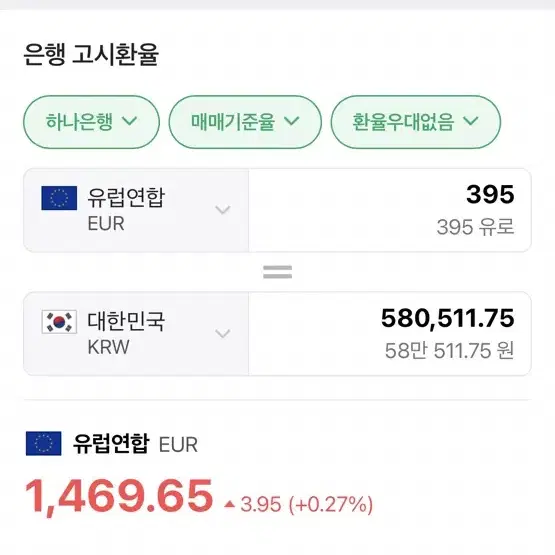Click the 은행 고시환율 section title
Image resolution: width=555 pixels, height=555 pixels.
coord(91,55)
